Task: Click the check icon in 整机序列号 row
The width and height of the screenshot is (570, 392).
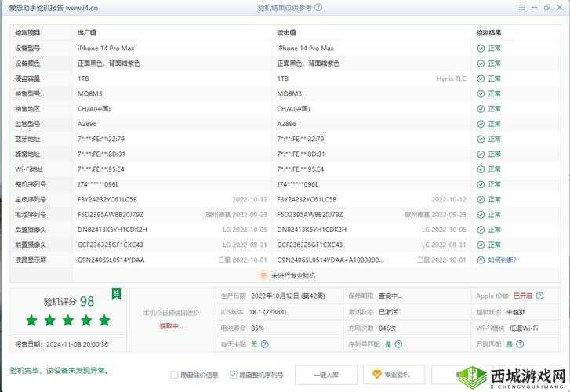Action: pyautogui.click(x=481, y=184)
